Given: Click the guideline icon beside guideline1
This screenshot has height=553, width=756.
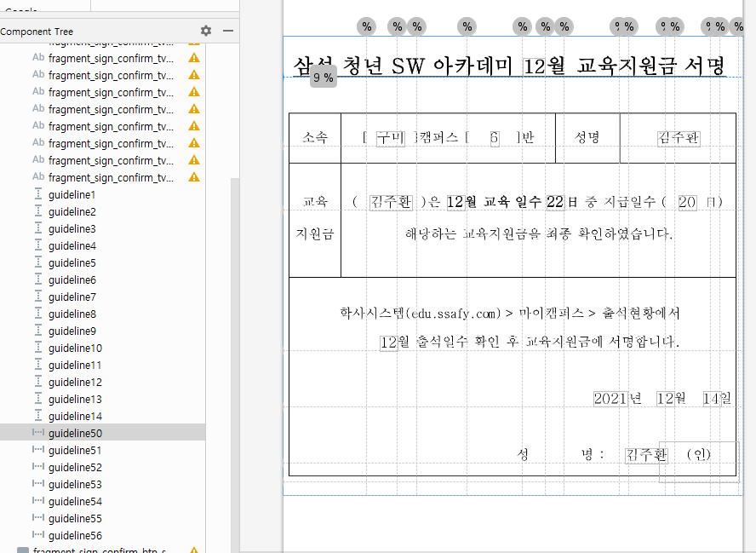Looking at the screenshot, I should point(38,194).
